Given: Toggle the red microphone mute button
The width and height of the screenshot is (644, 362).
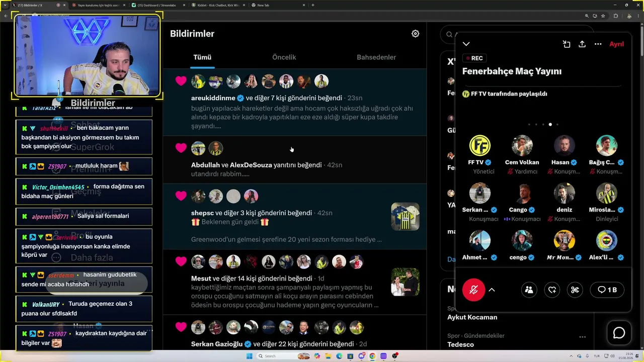Looking at the screenshot, I should click(473, 290).
